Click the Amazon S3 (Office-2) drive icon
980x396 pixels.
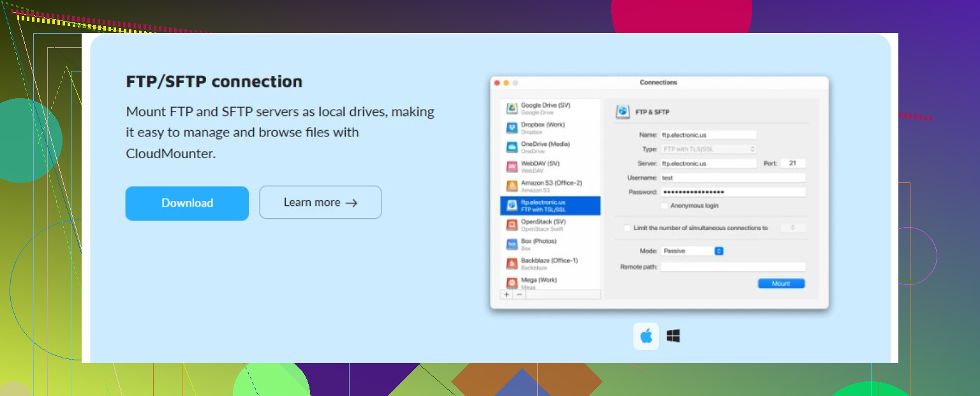(x=511, y=186)
